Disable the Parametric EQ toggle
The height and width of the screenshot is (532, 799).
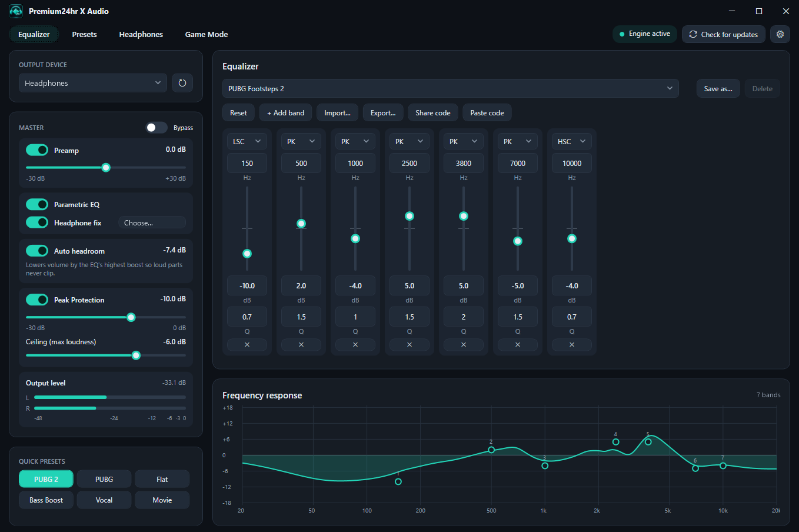click(x=37, y=204)
